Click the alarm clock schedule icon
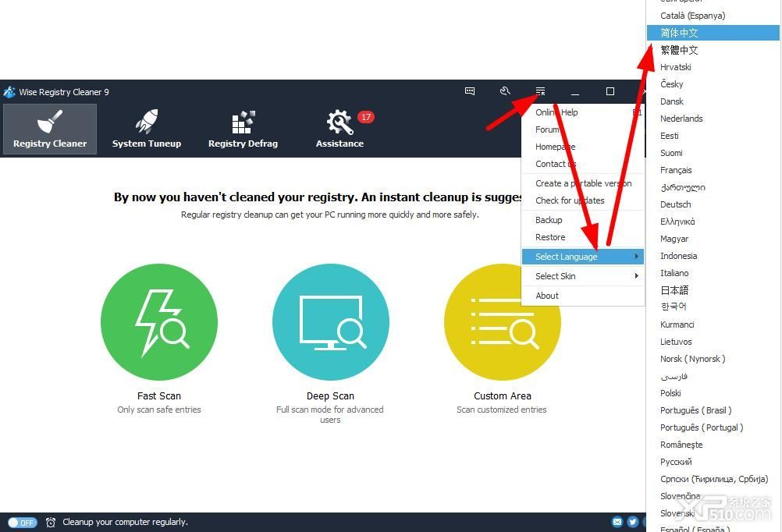Image resolution: width=782 pixels, height=532 pixels. 51,522
